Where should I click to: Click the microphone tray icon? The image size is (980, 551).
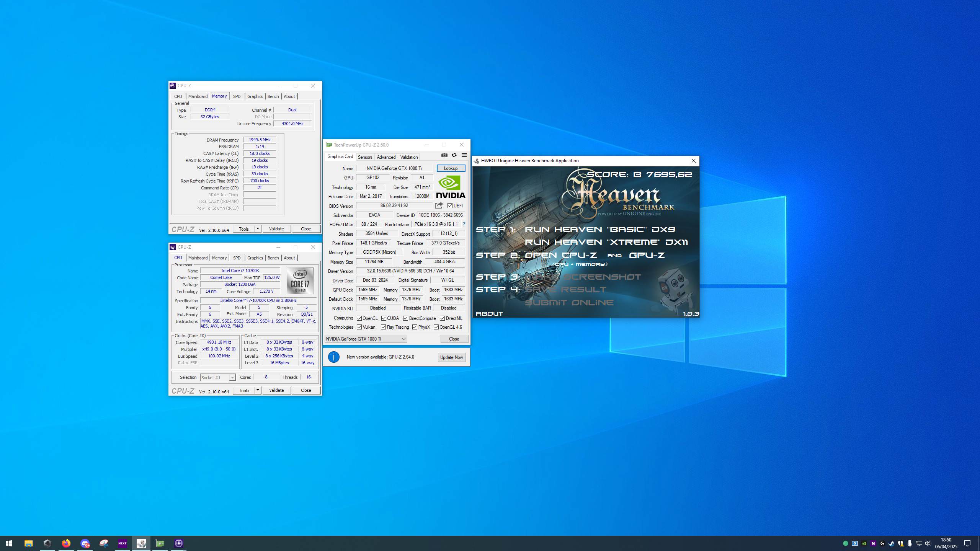(910, 543)
